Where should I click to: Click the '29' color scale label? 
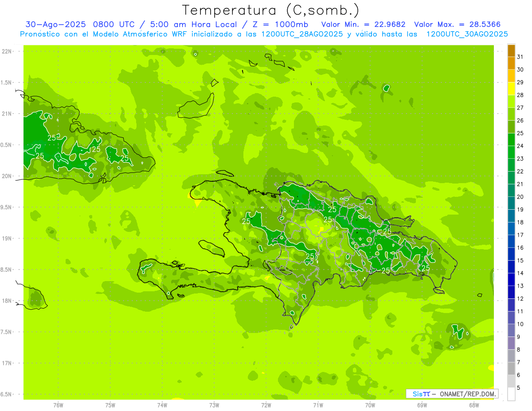pyautogui.click(x=520, y=82)
